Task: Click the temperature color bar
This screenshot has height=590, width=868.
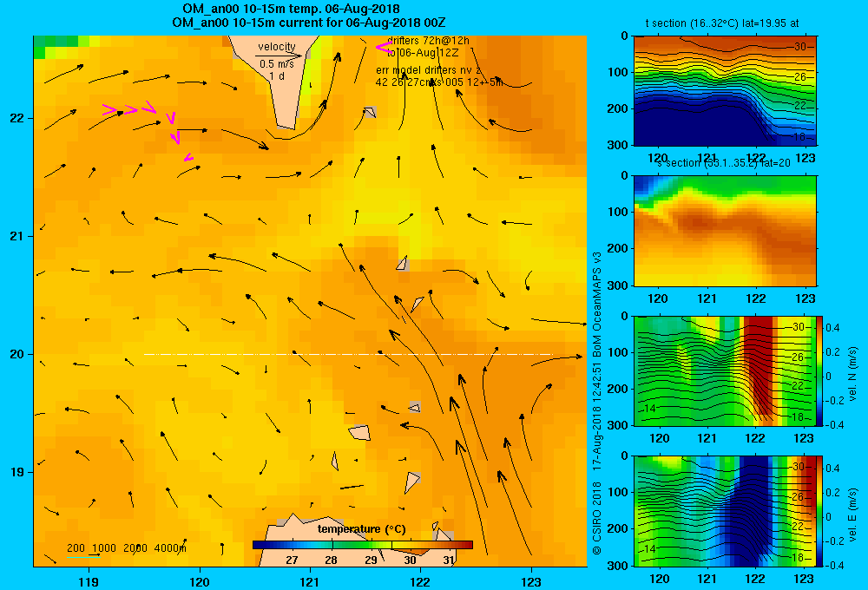Action: pyautogui.click(x=363, y=545)
